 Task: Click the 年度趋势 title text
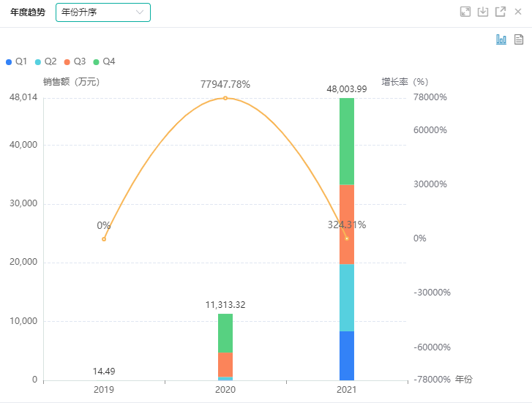[28, 12]
